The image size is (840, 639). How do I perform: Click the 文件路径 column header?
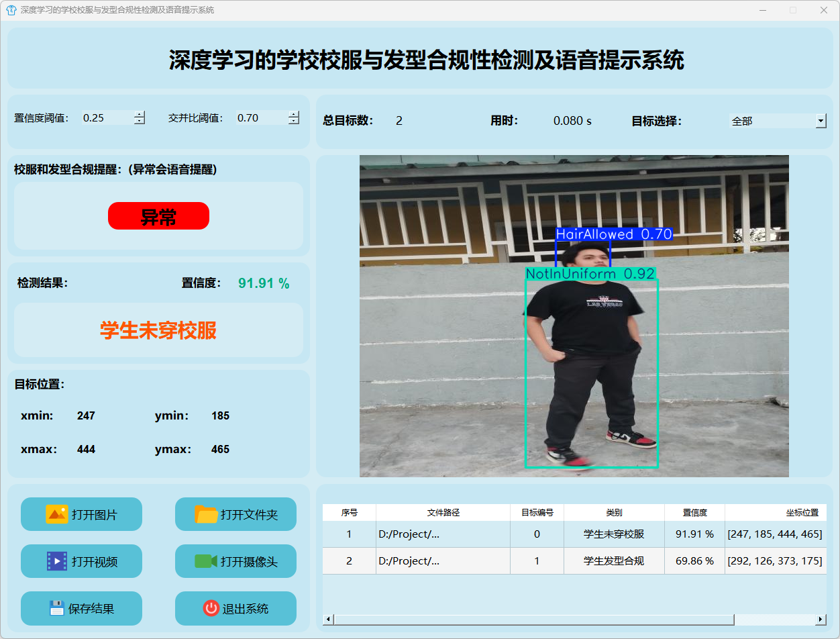(x=443, y=512)
